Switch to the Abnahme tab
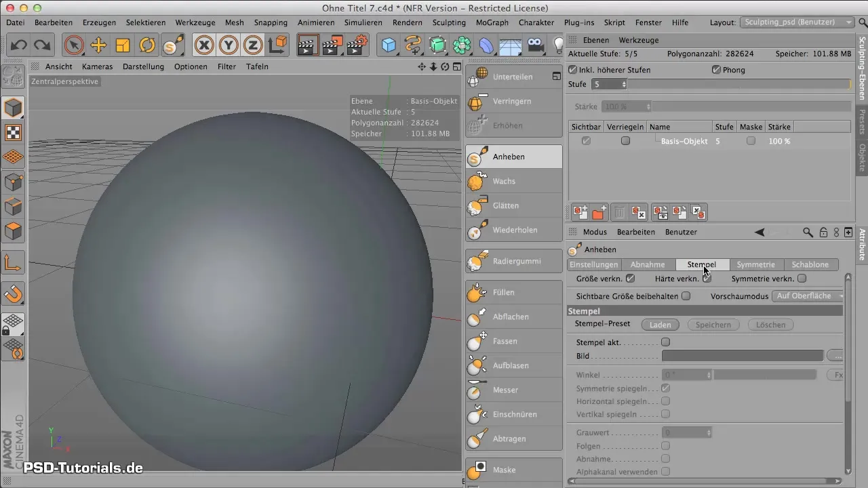Image resolution: width=868 pixels, height=488 pixels. [x=648, y=264]
